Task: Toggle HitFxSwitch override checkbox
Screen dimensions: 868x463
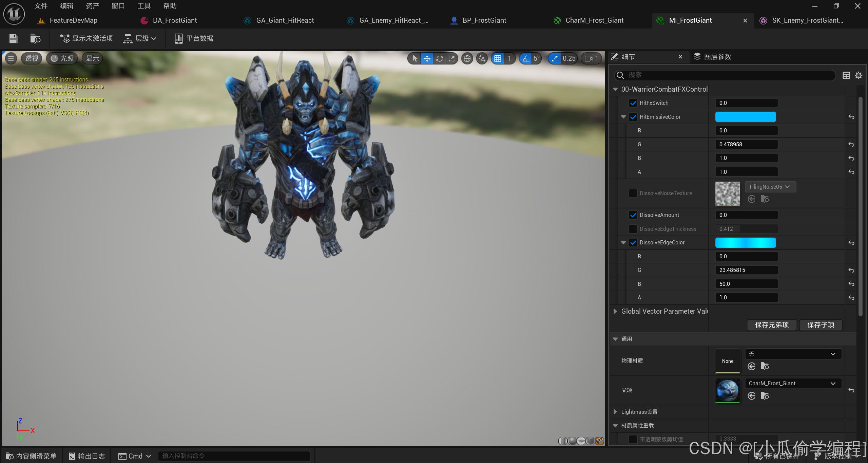Action: pos(633,103)
